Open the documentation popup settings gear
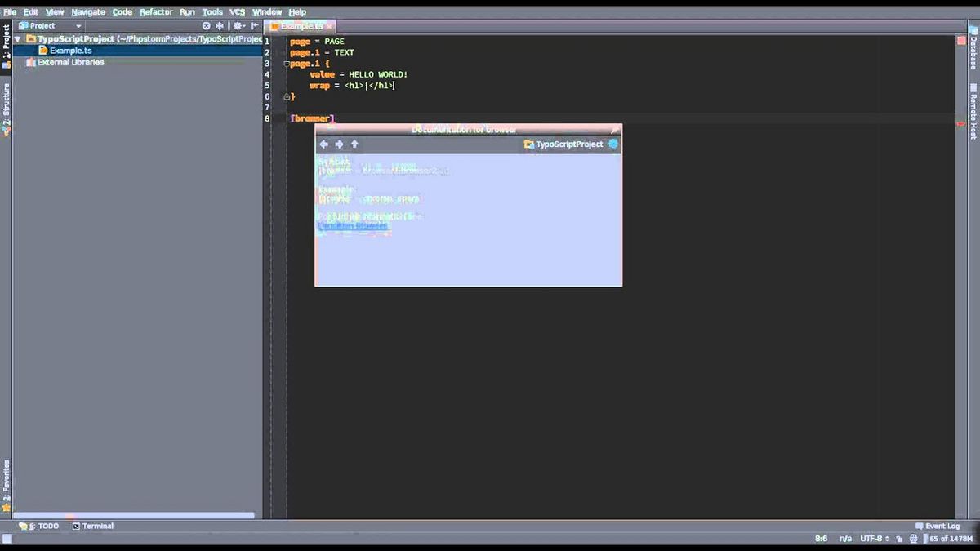This screenshot has height=551, width=980. click(x=613, y=144)
